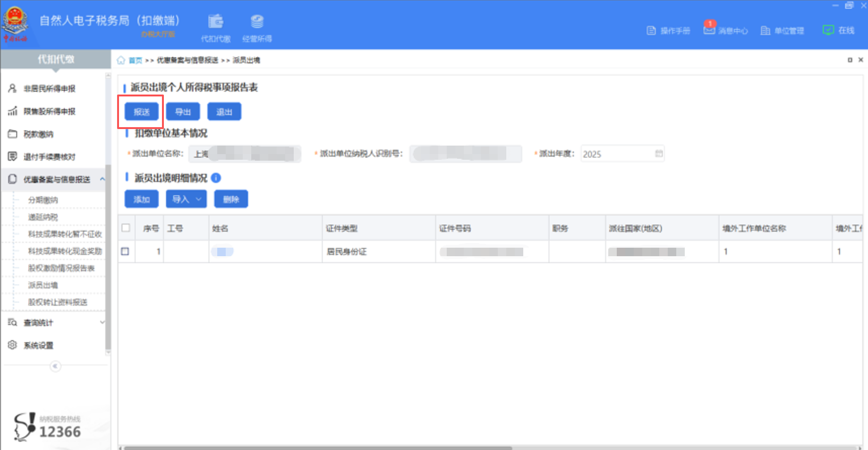868x450 pixels.
Task: Collapse the 优惠备案与信息报送 menu section
Action: coord(102,179)
